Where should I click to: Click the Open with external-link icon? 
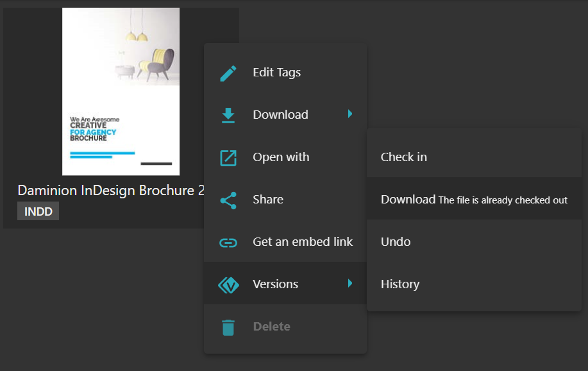pos(228,158)
